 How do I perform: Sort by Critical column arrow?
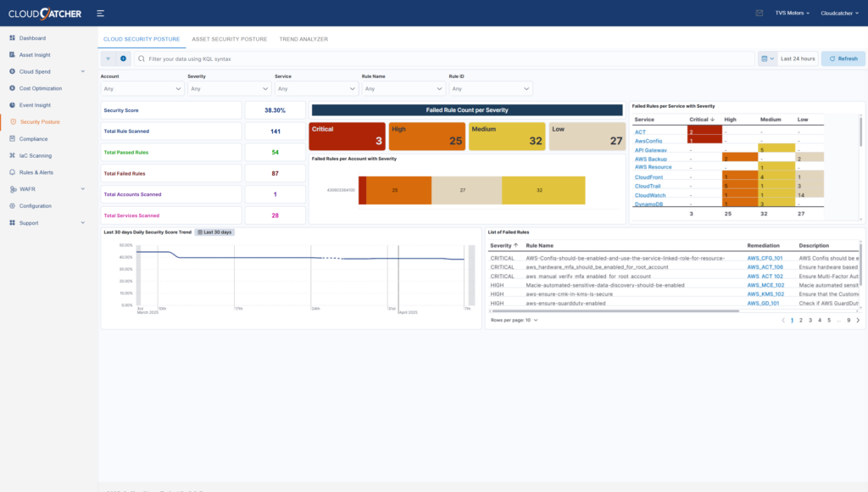[x=712, y=119]
